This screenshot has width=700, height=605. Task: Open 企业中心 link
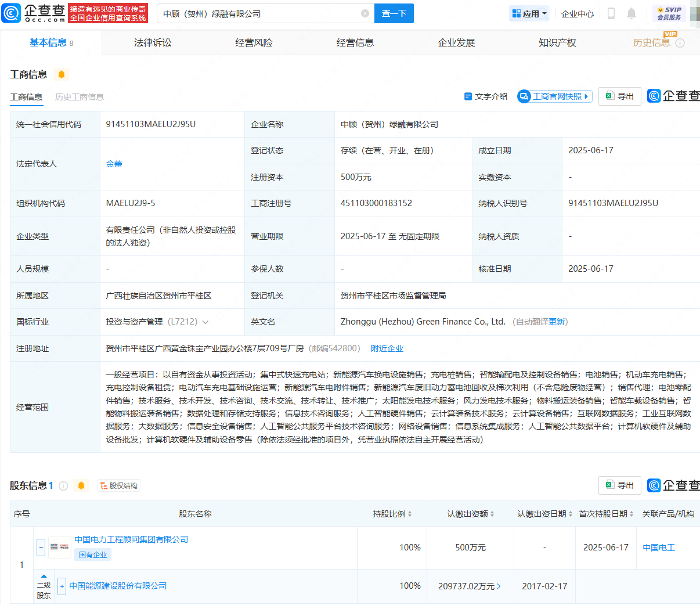pos(578,13)
